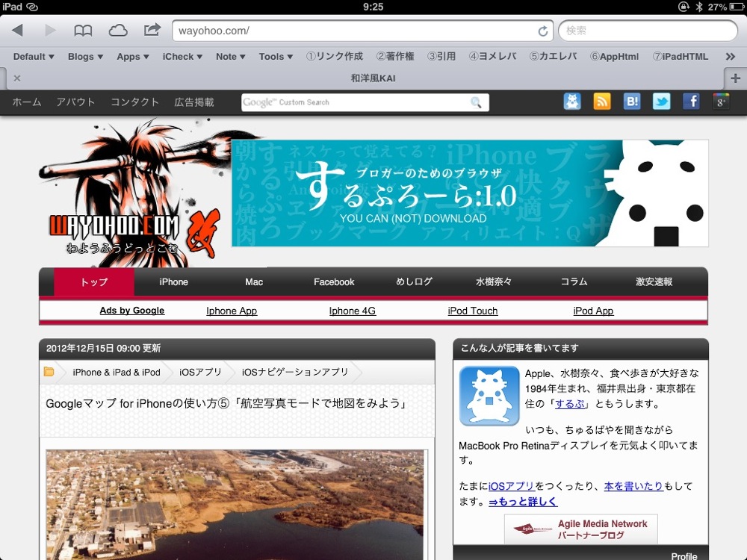Expand the Default bookmarks folder
This screenshot has height=560, width=747.
pos(34,57)
